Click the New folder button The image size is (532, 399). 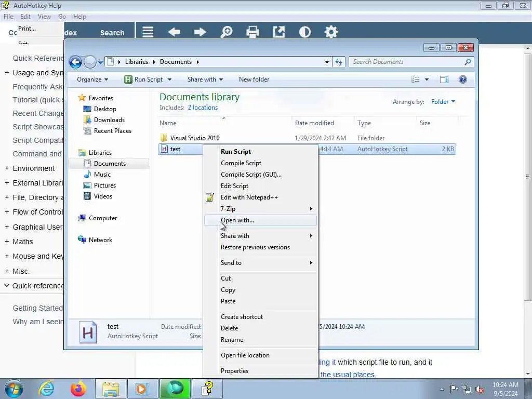[x=254, y=79]
